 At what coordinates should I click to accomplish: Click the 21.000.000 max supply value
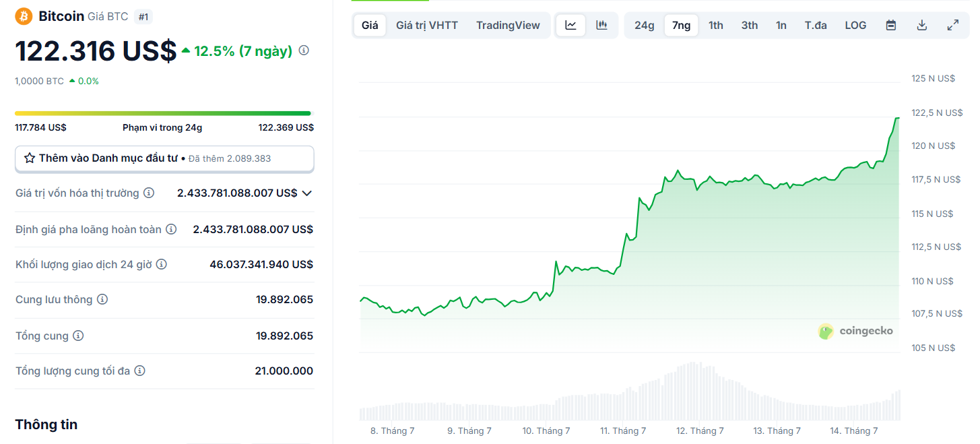[x=284, y=371]
